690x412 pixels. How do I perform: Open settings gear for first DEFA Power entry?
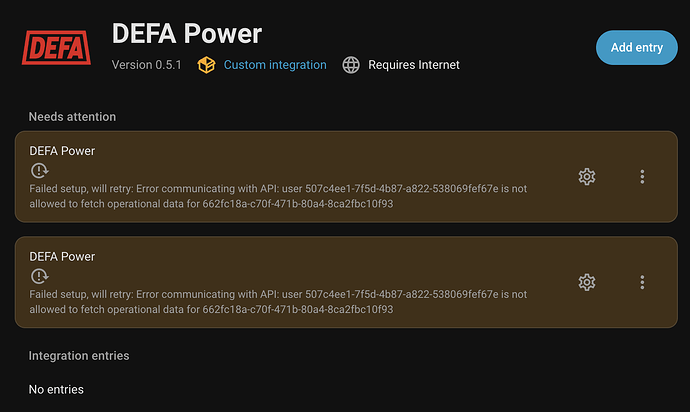tap(587, 177)
